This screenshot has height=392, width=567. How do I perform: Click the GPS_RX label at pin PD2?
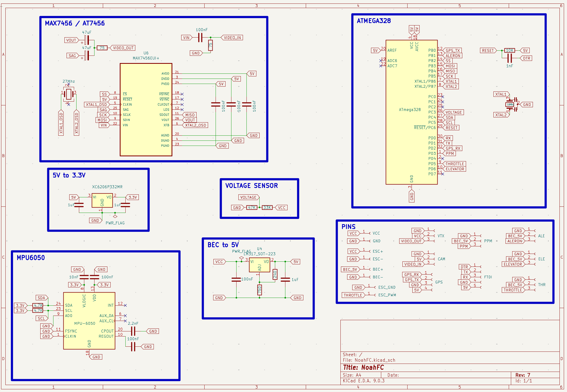click(452, 148)
